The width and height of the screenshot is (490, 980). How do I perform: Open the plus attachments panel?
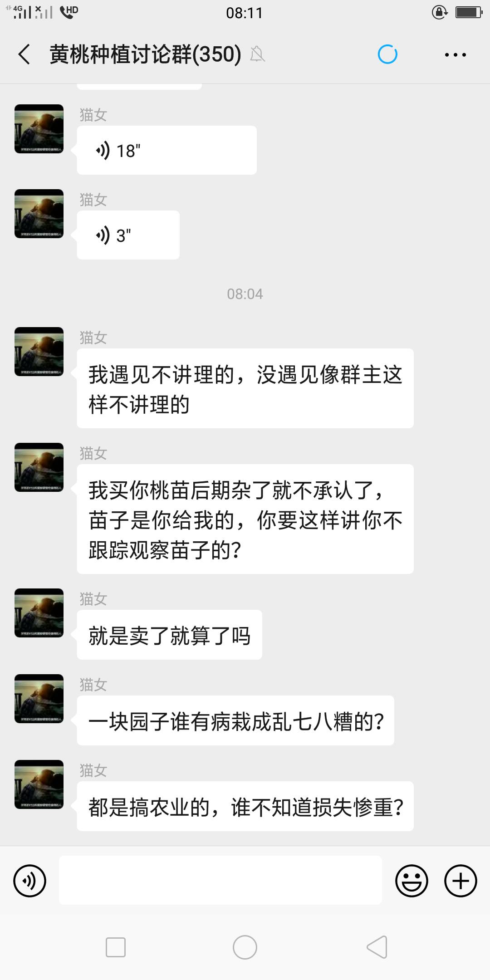coord(460,881)
